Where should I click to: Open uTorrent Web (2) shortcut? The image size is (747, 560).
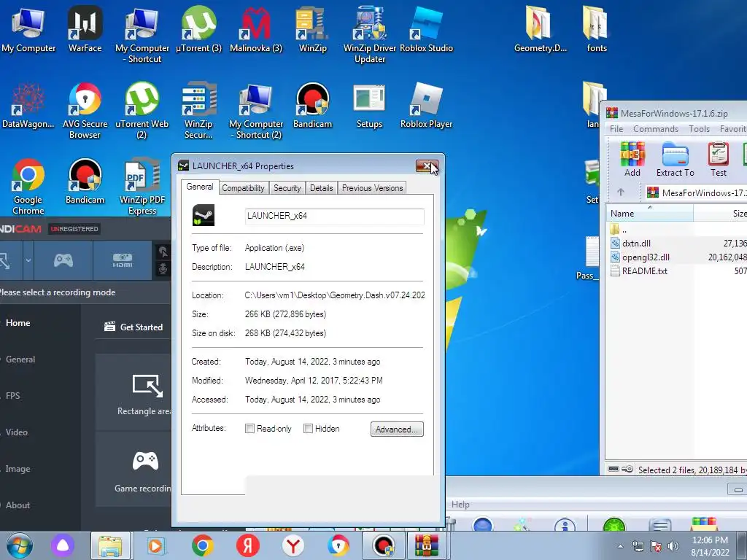click(x=142, y=111)
